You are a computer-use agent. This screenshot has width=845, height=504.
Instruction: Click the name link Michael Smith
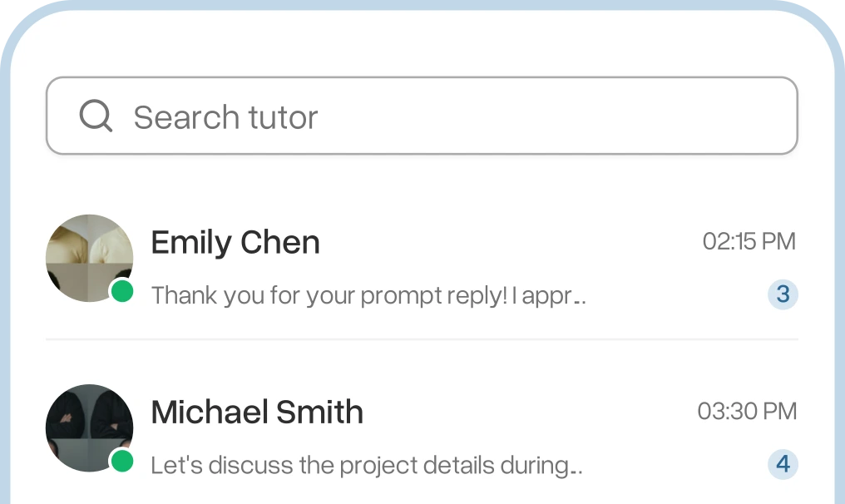coord(257,412)
